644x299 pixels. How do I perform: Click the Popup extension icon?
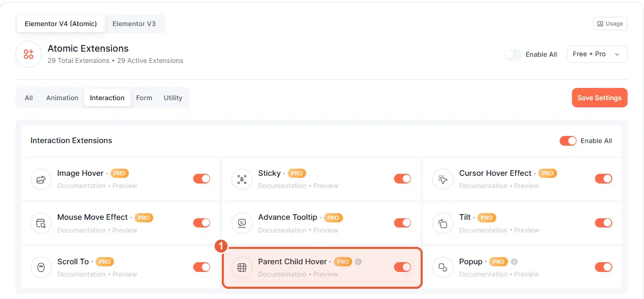point(443,267)
